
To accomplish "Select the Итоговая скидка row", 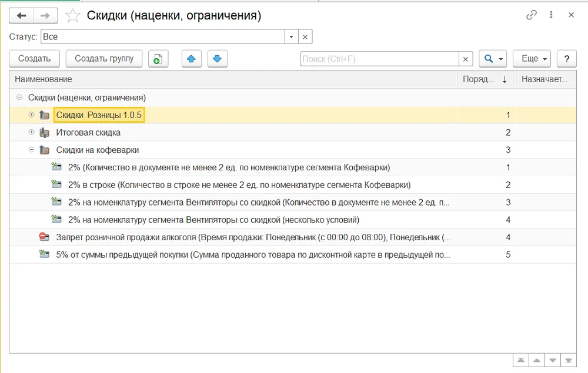I will click(293, 133).
